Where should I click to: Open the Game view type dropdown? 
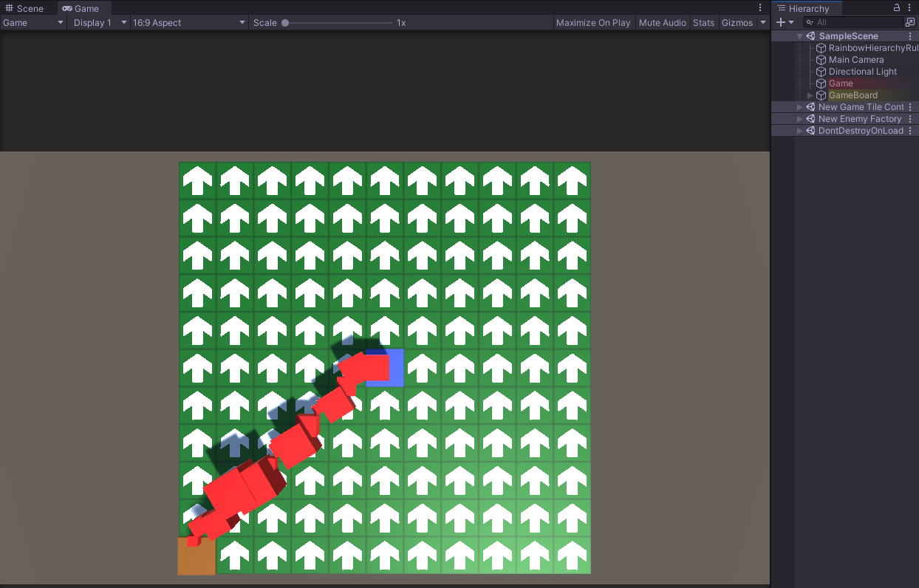[x=33, y=23]
